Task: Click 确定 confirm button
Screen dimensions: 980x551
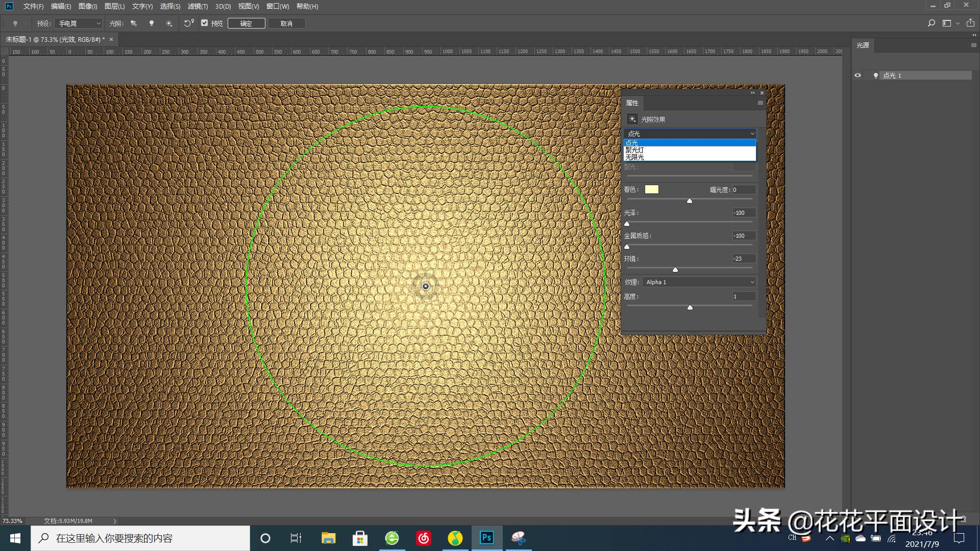Action: [246, 23]
